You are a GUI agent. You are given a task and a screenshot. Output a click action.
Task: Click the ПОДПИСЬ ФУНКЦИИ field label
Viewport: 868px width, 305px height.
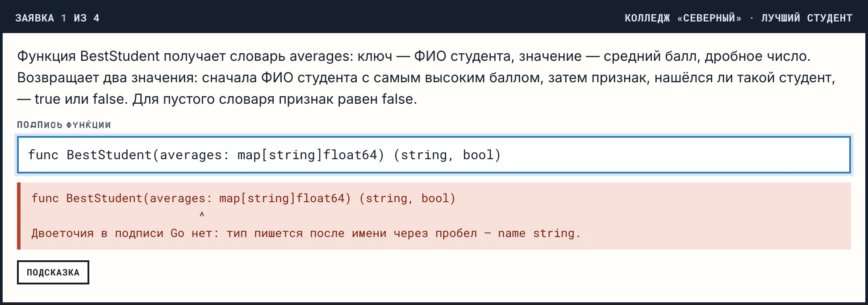pos(64,125)
